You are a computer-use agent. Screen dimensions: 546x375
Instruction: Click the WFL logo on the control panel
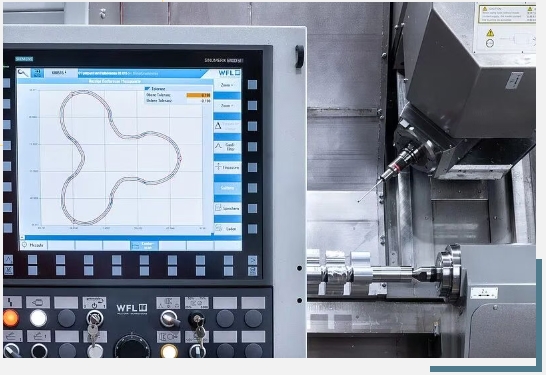(x=132, y=308)
